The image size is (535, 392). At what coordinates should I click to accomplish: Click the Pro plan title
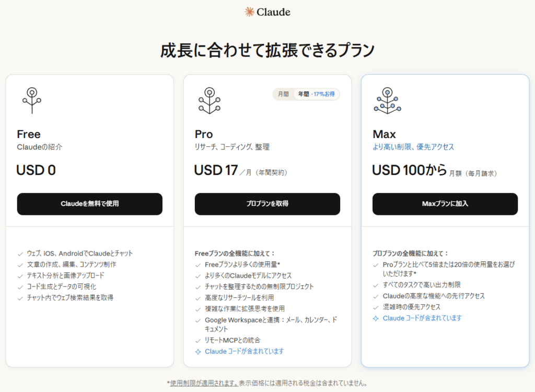204,134
